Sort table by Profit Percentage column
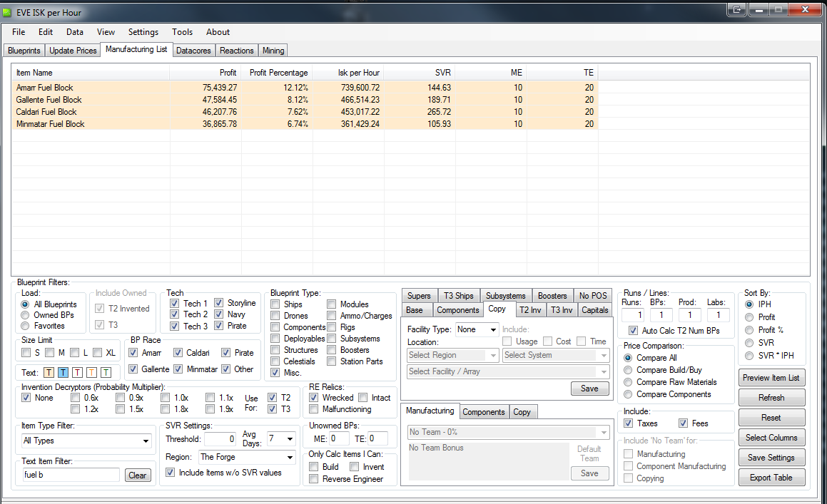The height and width of the screenshot is (504, 827). pyautogui.click(x=277, y=73)
